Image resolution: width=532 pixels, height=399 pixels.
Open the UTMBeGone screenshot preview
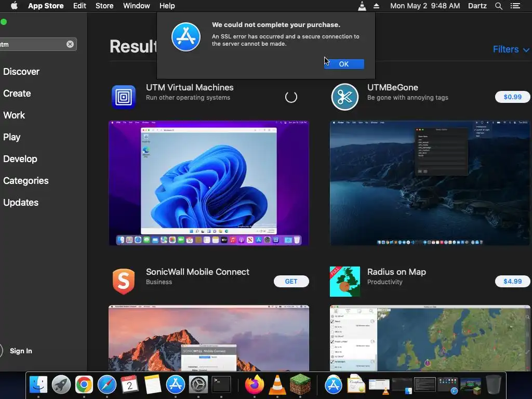coord(430,183)
